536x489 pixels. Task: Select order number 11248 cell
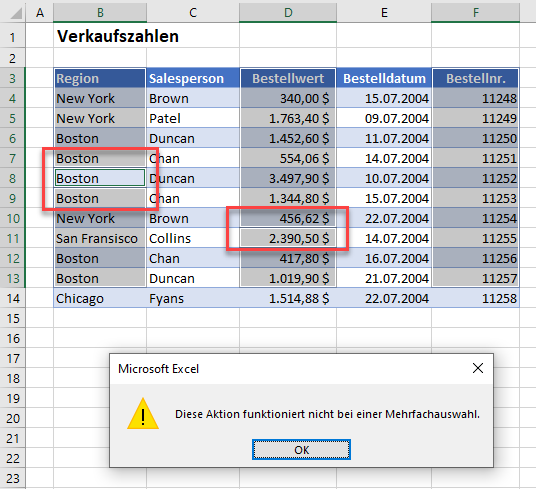coord(475,98)
